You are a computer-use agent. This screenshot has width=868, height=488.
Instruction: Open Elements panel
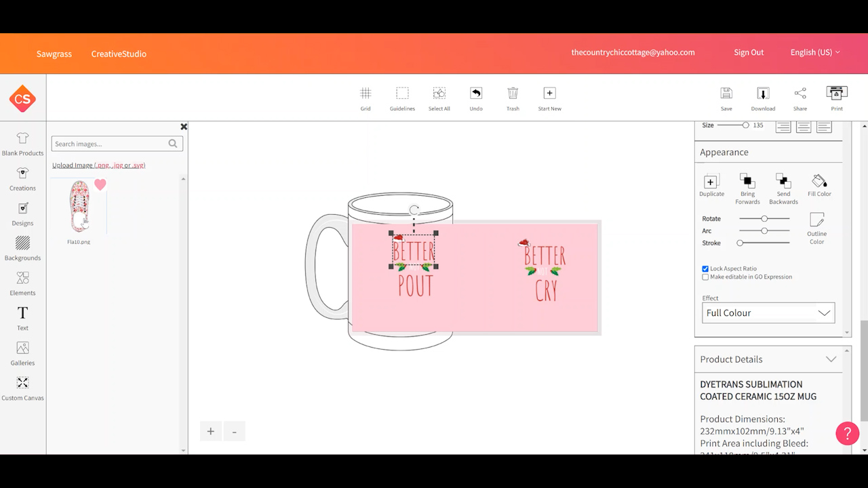click(x=22, y=284)
